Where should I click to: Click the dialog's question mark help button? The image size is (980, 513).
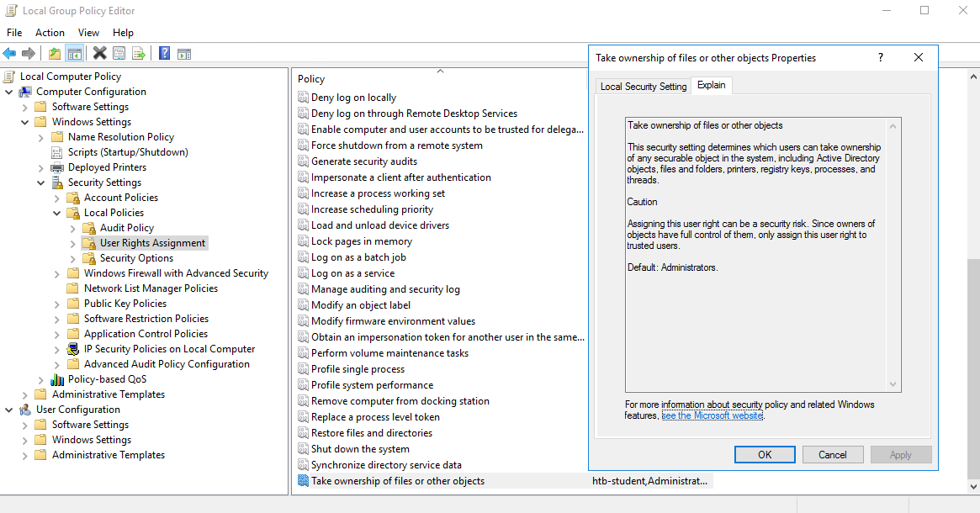[880, 57]
